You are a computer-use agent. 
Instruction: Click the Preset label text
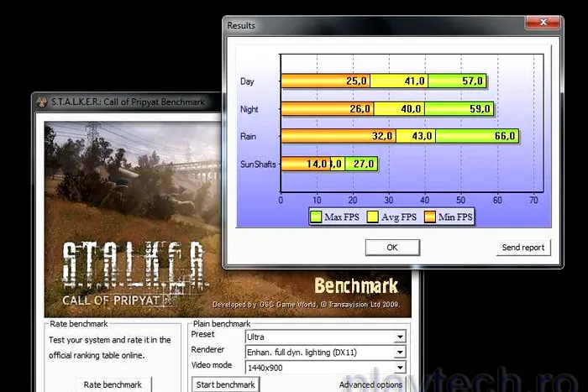[x=202, y=334]
